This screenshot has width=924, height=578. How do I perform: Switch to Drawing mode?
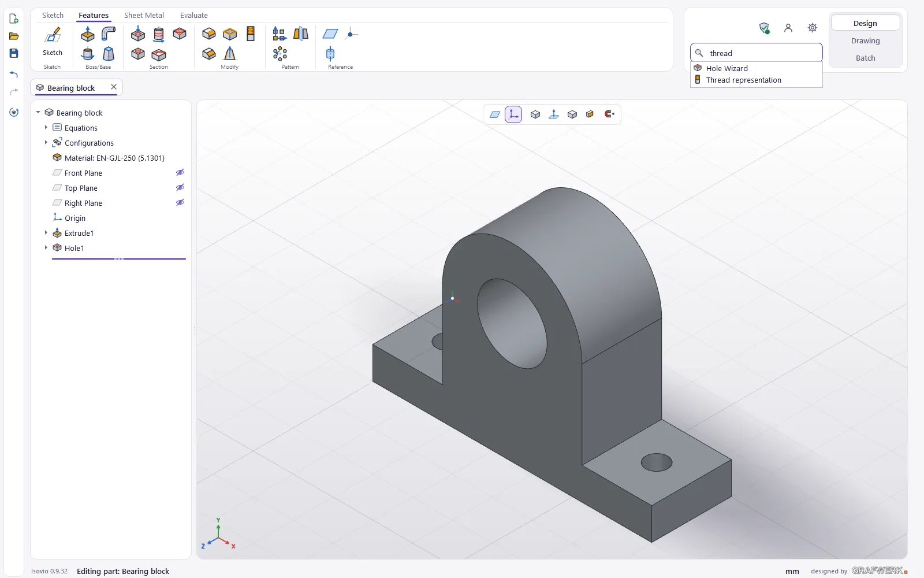865,41
